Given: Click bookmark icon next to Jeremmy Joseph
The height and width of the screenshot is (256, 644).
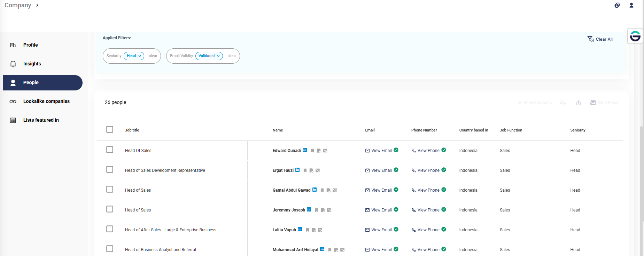Looking at the screenshot, I should pos(317,210).
